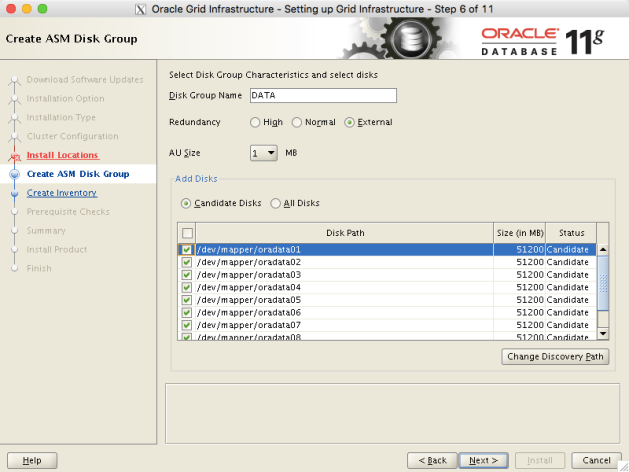Click the Size (in MB) column header
Image resolution: width=629 pixels, height=472 pixels.
tap(520, 233)
